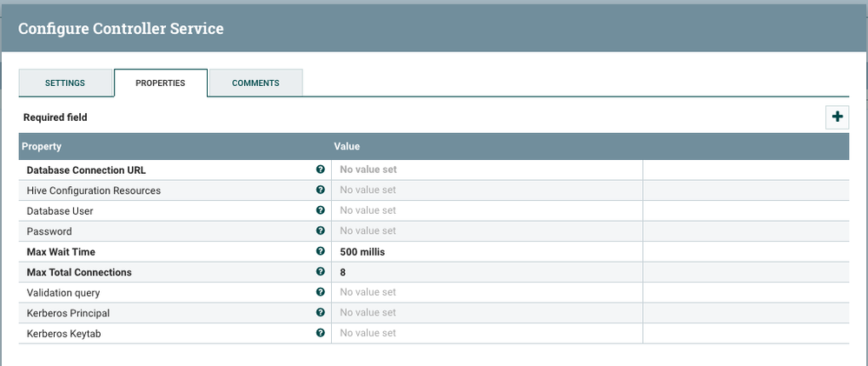Image resolution: width=868 pixels, height=366 pixels.
Task: Show help tooltip for Password property
Action: coord(321,231)
